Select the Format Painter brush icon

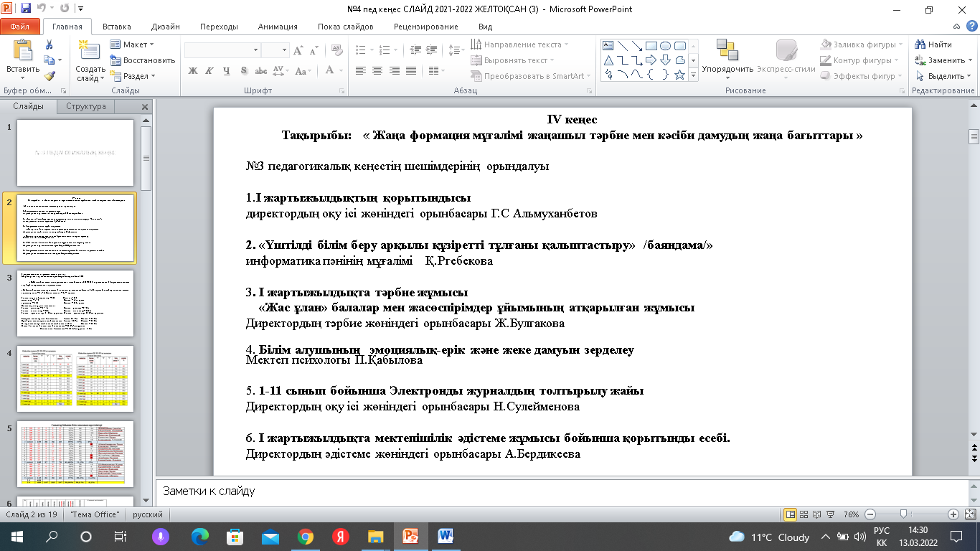(49, 76)
